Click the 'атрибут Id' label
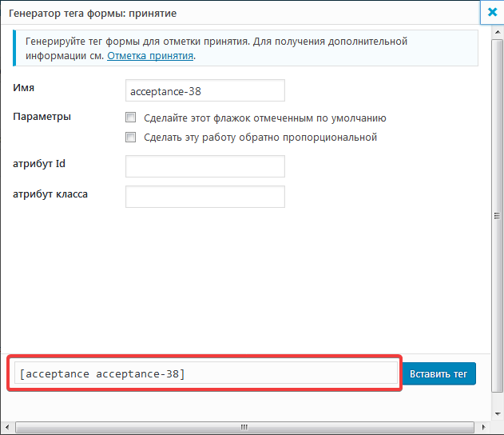 (x=39, y=164)
